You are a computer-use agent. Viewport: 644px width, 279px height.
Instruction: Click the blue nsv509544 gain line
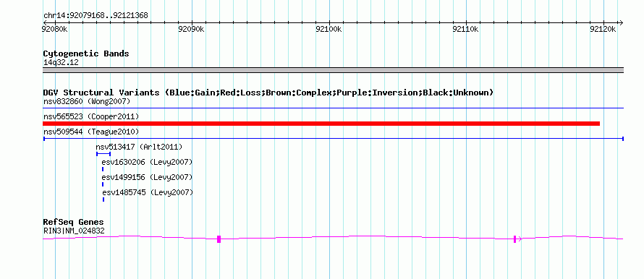(x=333, y=139)
